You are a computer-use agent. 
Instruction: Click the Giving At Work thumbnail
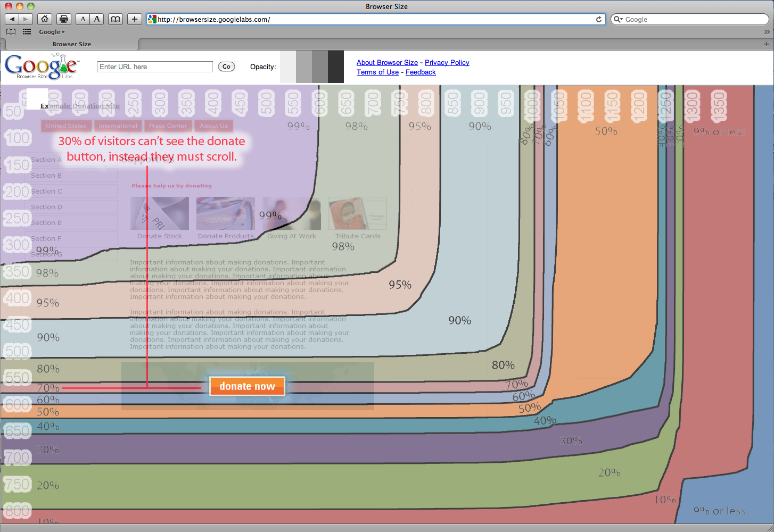tap(292, 213)
